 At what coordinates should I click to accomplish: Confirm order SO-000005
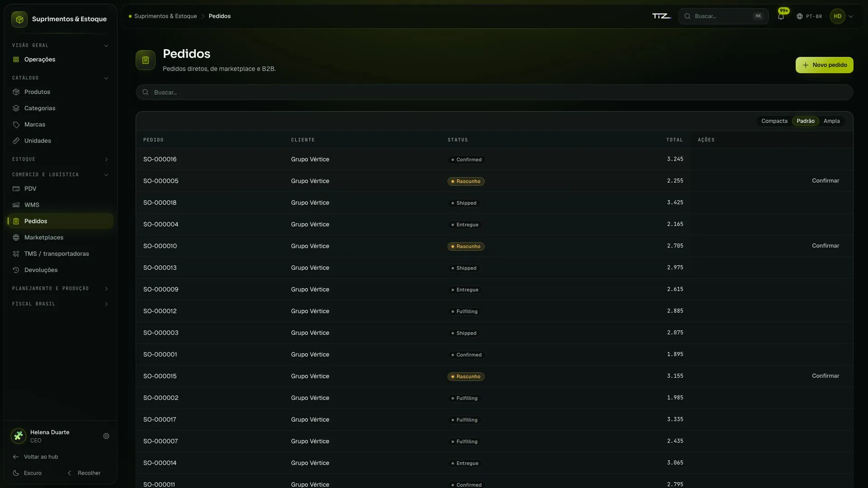[x=826, y=181]
